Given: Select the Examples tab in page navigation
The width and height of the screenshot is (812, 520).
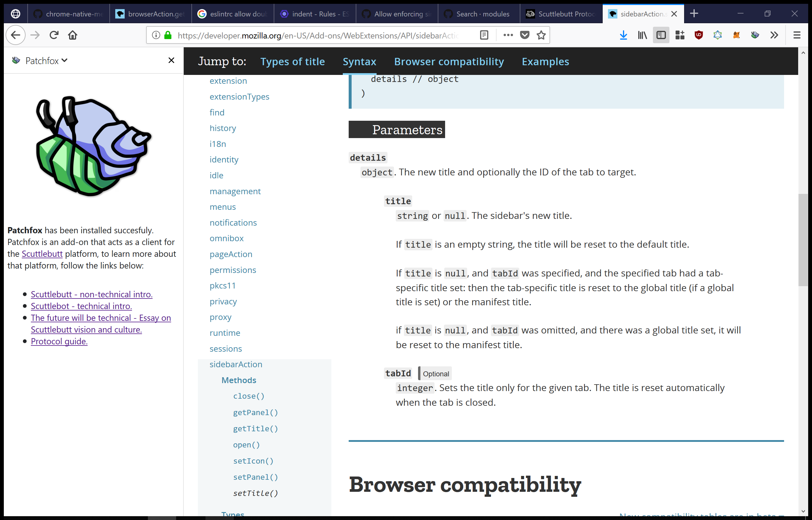Looking at the screenshot, I should point(545,61).
